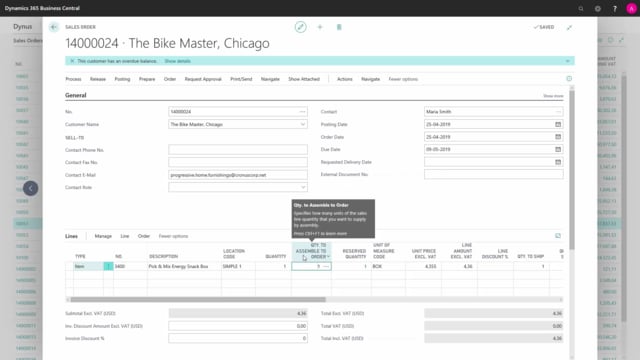Screen dimensions: 640x360
Task: Open the Contact Role dropdown
Action: (x=303, y=187)
